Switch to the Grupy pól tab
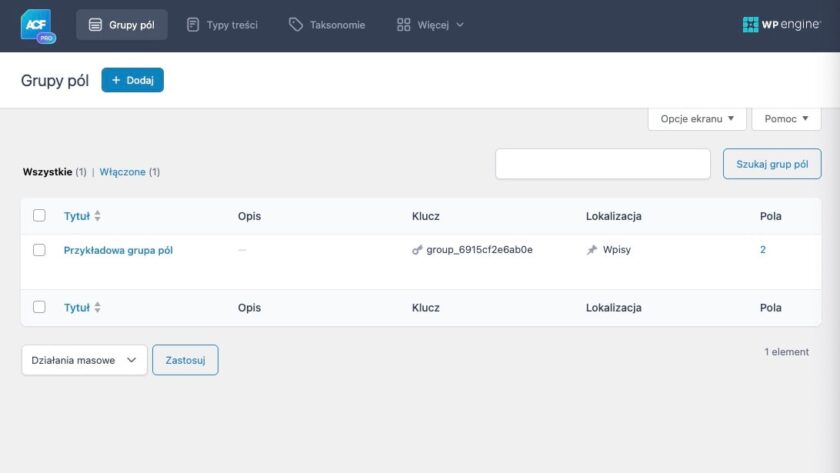 (122, 25)
